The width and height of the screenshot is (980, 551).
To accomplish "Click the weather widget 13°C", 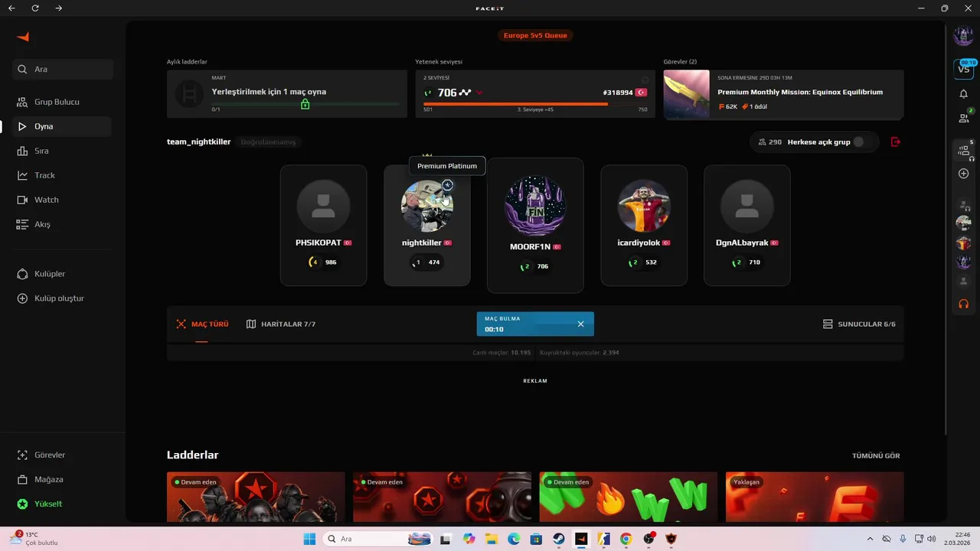I will tap(34, 538).
